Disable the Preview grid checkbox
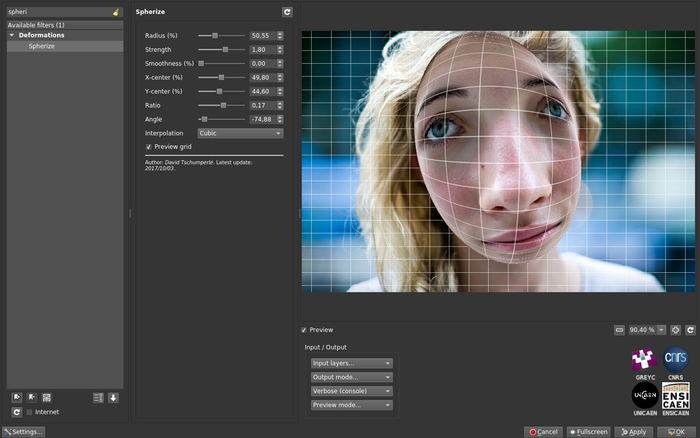700x438 pixels. [149, 146]
